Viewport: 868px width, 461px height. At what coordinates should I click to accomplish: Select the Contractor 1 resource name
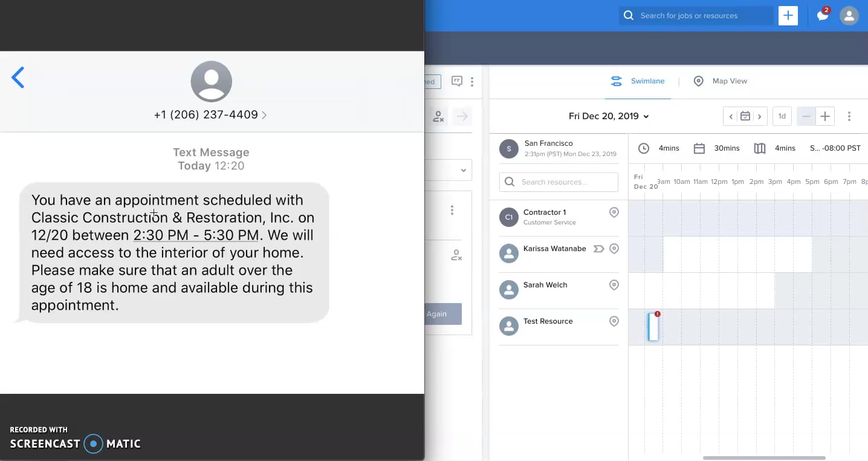point(545,212)
